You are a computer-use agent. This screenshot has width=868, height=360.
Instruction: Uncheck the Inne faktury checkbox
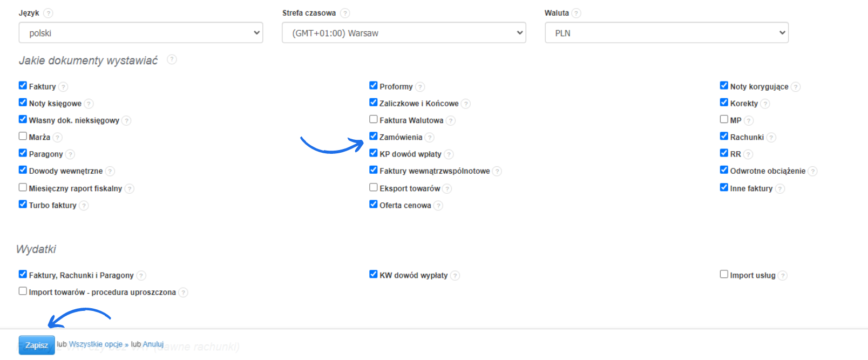(724, 187)
